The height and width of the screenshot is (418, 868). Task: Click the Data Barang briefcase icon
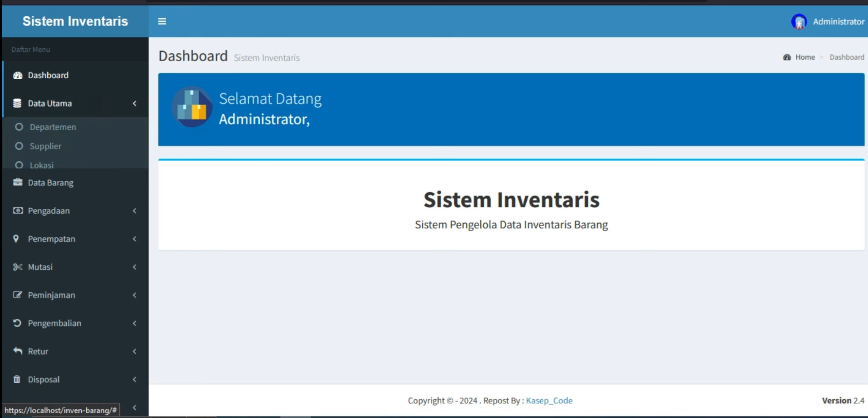[x=18, y=182]
